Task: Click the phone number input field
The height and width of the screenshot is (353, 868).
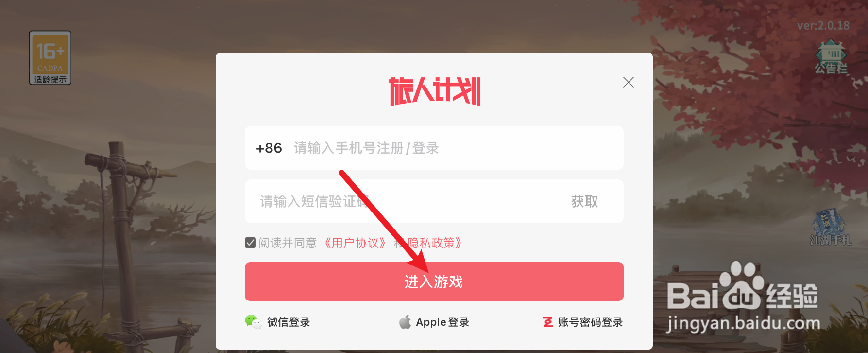Action: pos(434,148)
